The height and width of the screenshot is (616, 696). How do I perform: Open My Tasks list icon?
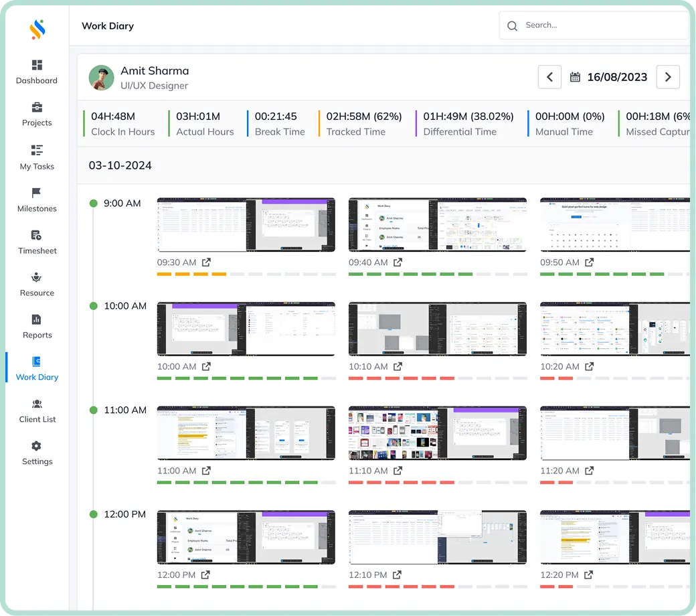(x=37, y=150)
